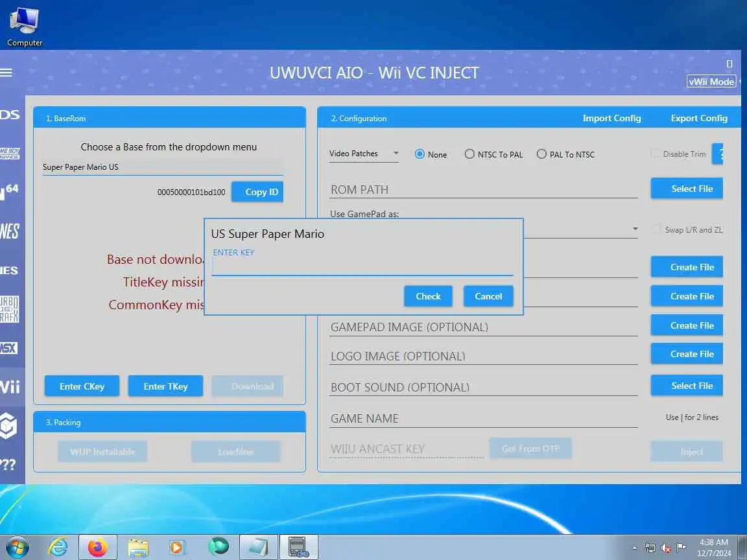
Task: Launch Firefox from the taskbar
Action: (x=98, y=547)
